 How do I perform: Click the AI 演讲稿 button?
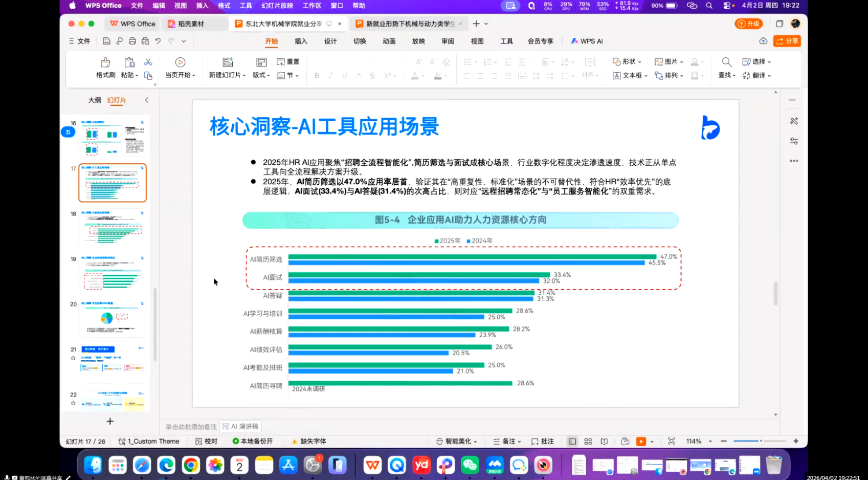tap(241, 426)
